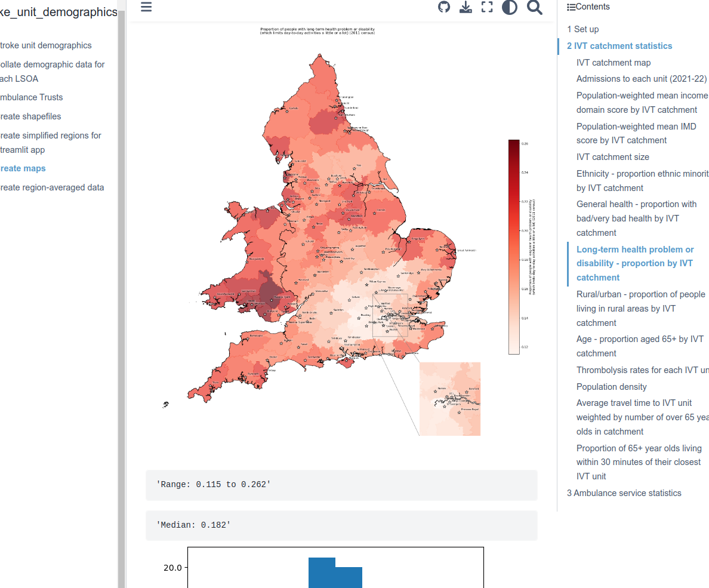
Task: Click the map's red colorbar legend
Action: coord(514,247)
